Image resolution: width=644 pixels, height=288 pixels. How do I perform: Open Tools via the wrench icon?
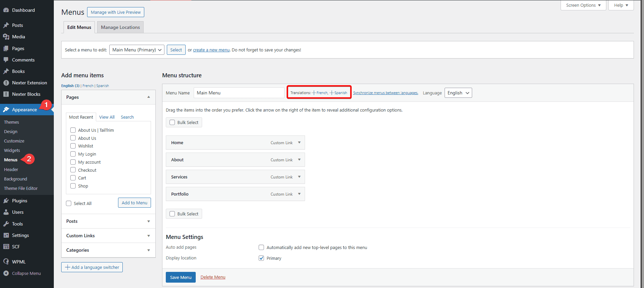(x=6, y=224)
